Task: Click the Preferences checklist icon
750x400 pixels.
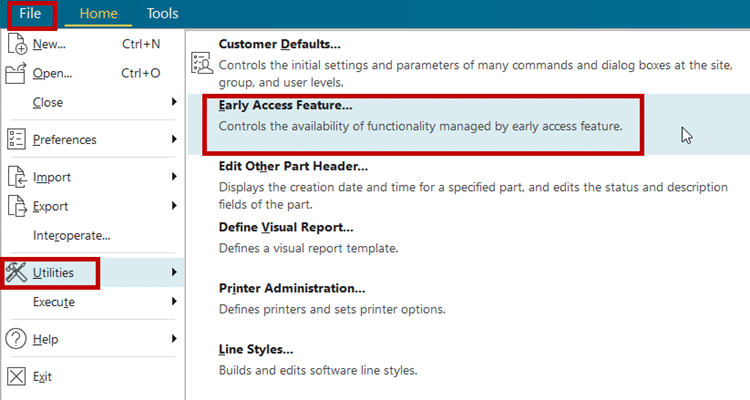Action: click(16, 140)
